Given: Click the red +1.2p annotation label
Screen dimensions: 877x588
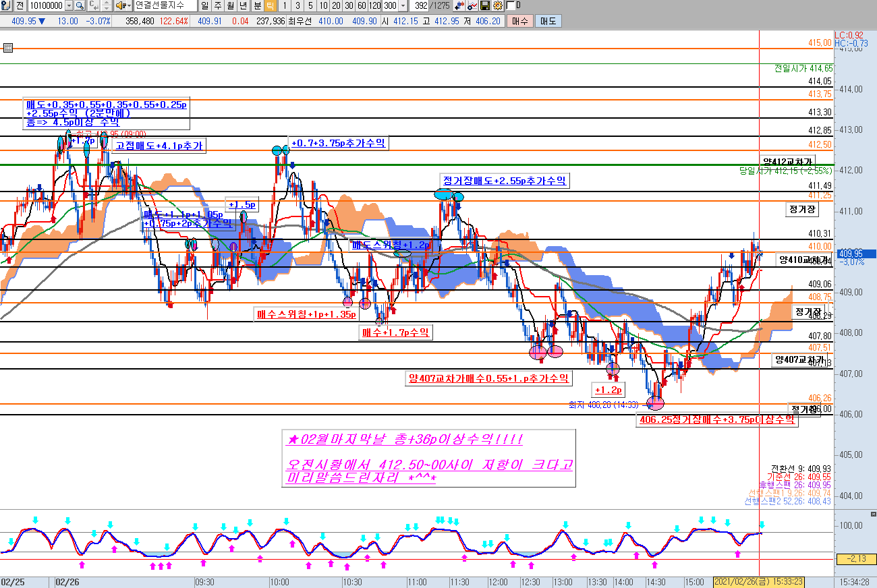Looking at the screenshot, I should (x=609, y=390).
